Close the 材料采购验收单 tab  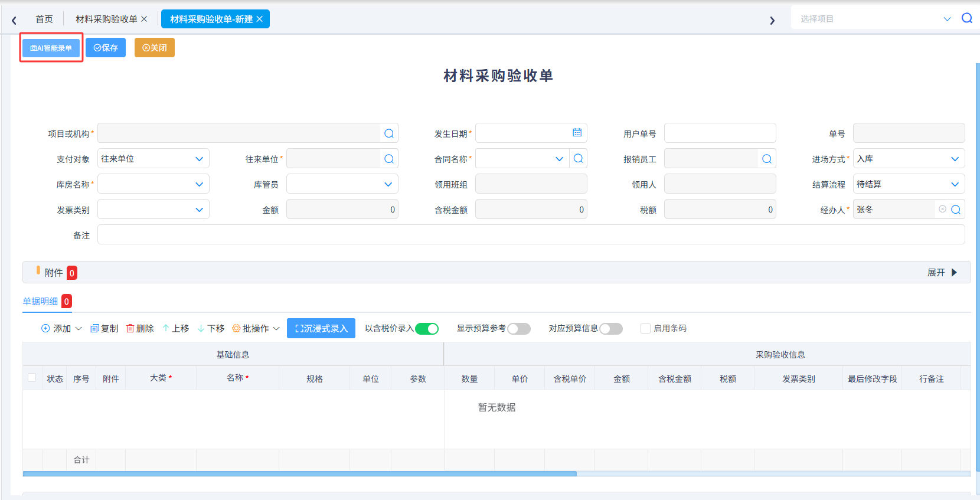[x=144, y=19]
